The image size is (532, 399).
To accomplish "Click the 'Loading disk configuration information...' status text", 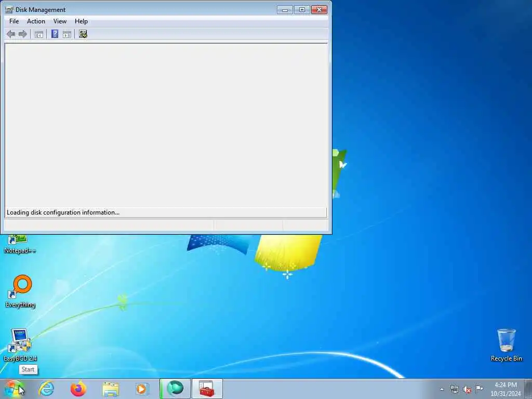I will [x=63, y=212].
